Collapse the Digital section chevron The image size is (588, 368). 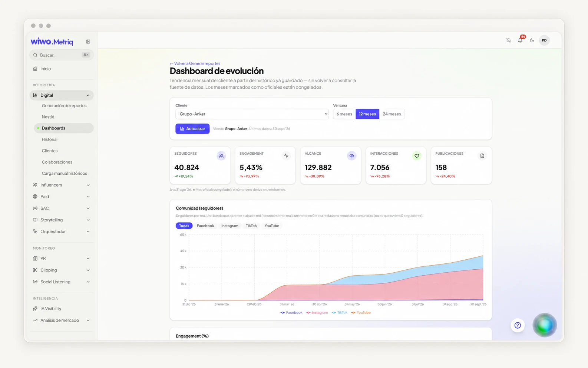pyautogui.click(x=88, y=95)
